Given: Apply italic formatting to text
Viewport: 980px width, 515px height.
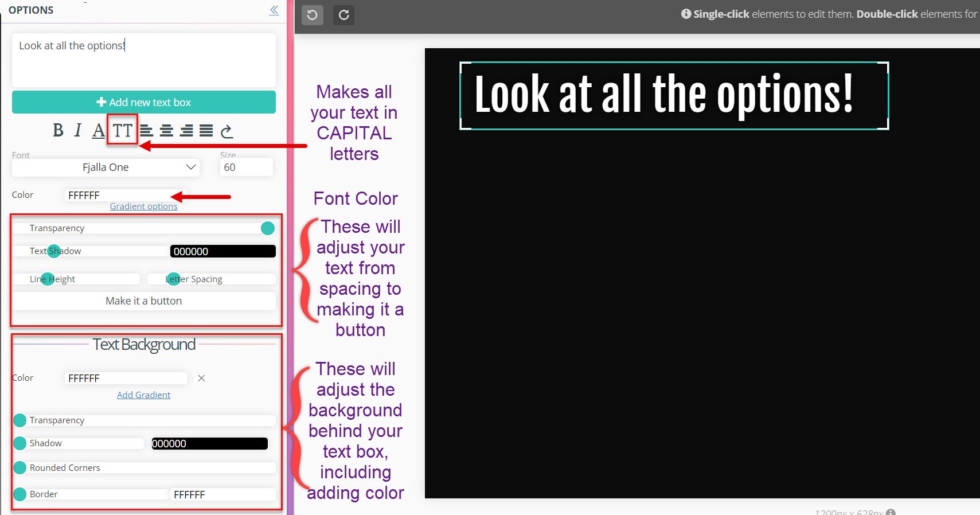Looking at the screenshot, I should click(x=77, y=131).
